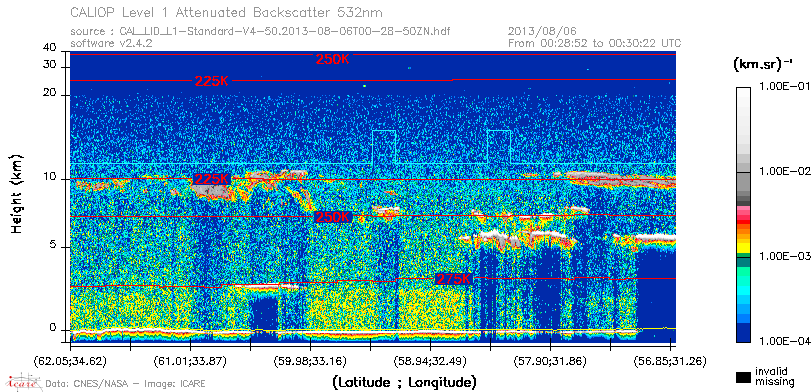Click the 'invalid missing' legend text
Image resolution: width=811 pixels, height=392 pixels.
[x=774, y=377]
